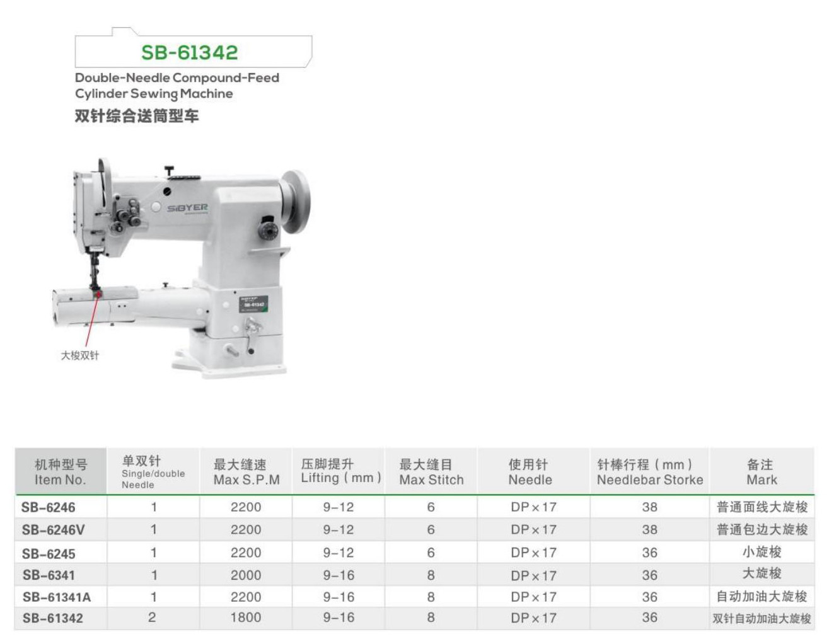Click the 大梭双针 callout label

pyautogui.click(x=79, y=355)
